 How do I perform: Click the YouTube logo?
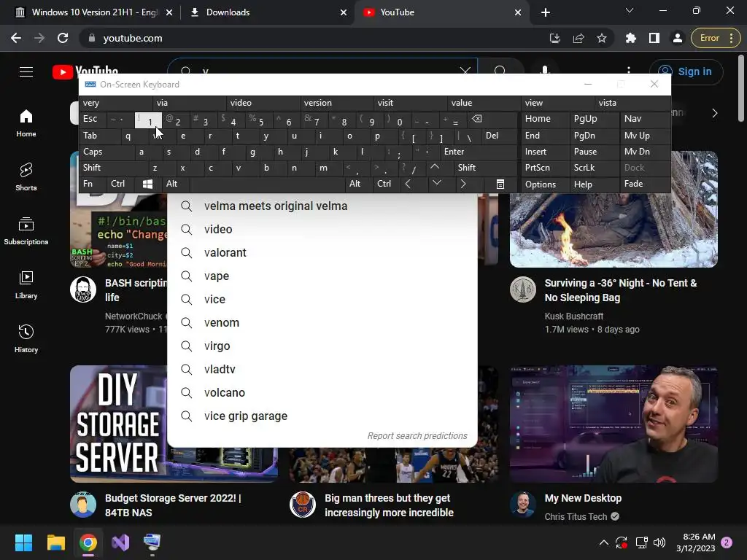click(85, 71)
